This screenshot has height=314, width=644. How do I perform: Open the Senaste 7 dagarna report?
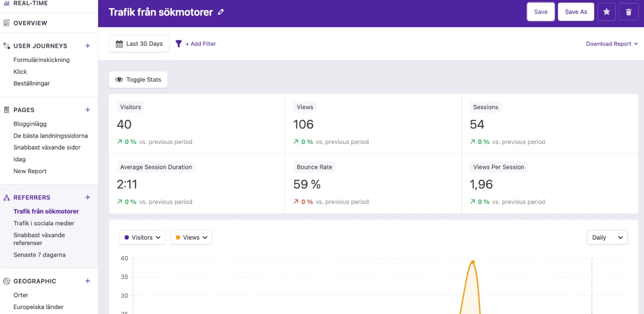tap(40, 255)
